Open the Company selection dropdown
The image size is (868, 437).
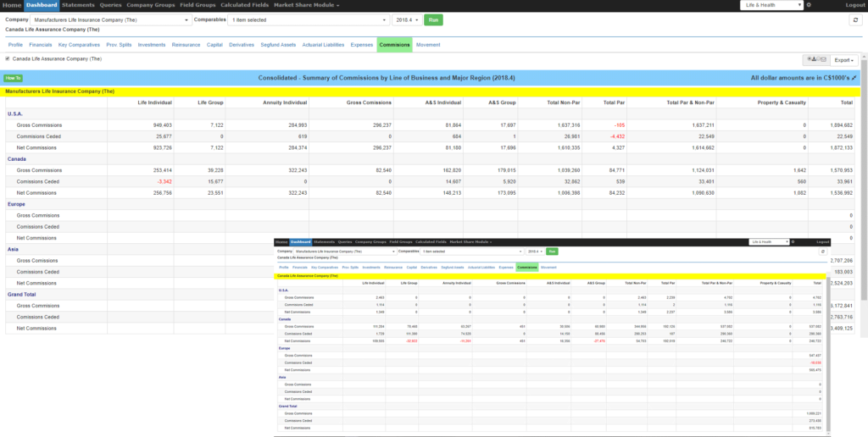pos(121,19)
